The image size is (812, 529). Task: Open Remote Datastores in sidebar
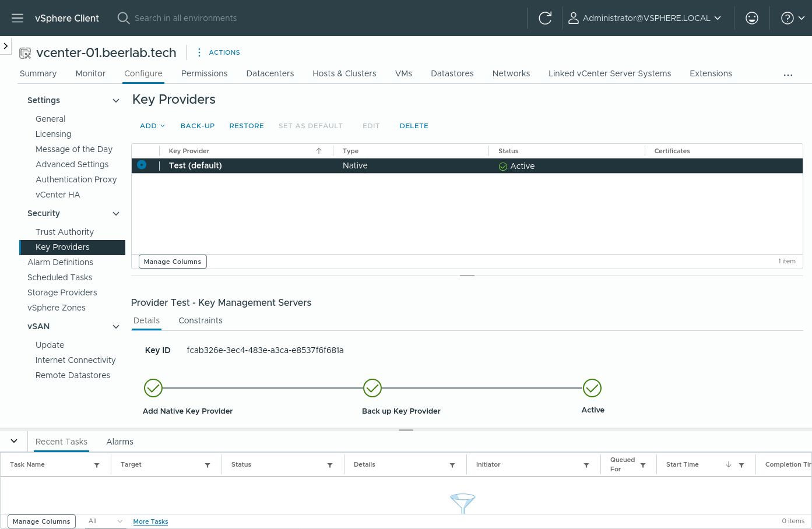[x=73, y=375]
